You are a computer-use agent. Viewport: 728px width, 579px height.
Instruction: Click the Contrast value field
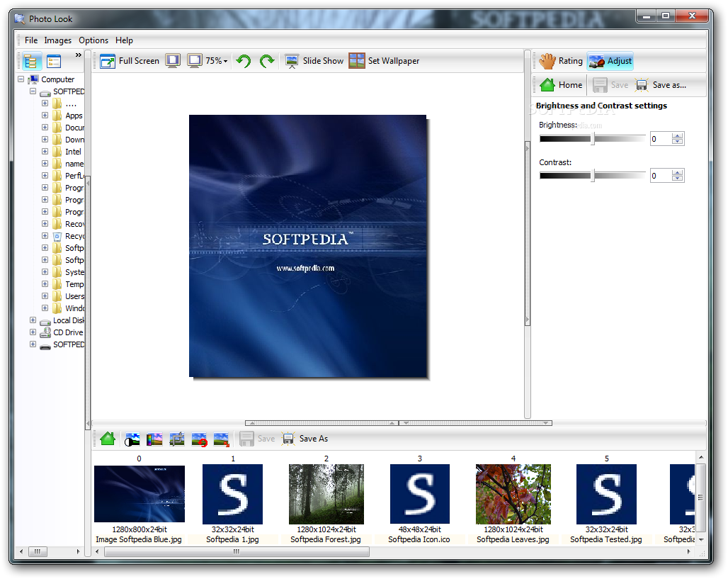pos(660,176)
